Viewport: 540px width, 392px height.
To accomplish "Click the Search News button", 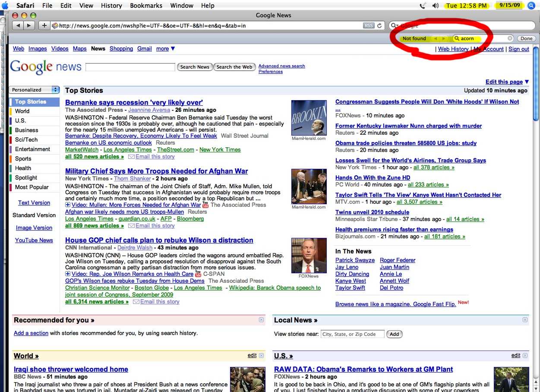I will 195,67.
